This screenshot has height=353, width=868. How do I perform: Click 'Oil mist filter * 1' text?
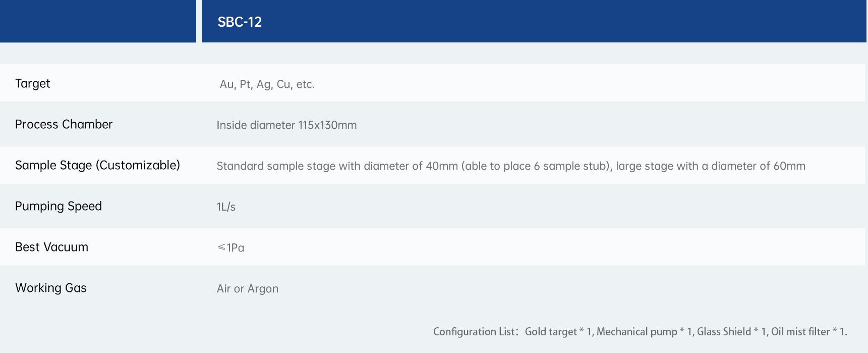pos(808,332)
